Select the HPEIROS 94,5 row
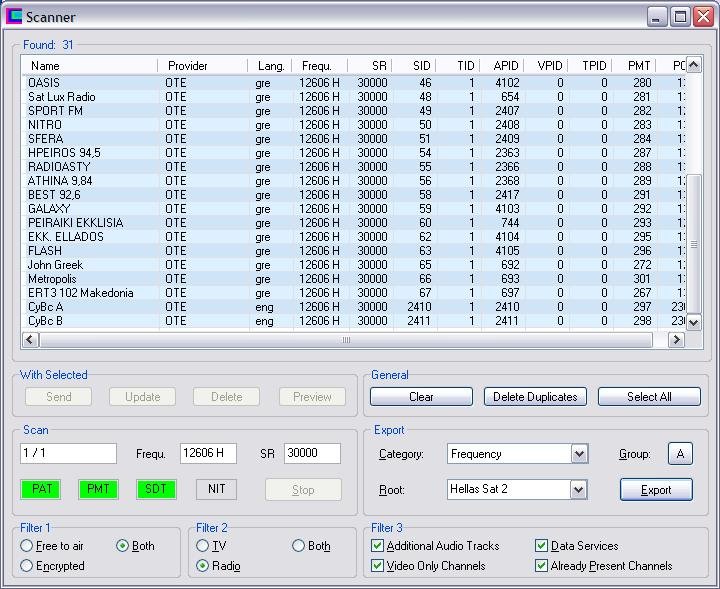 coord(354,153)
